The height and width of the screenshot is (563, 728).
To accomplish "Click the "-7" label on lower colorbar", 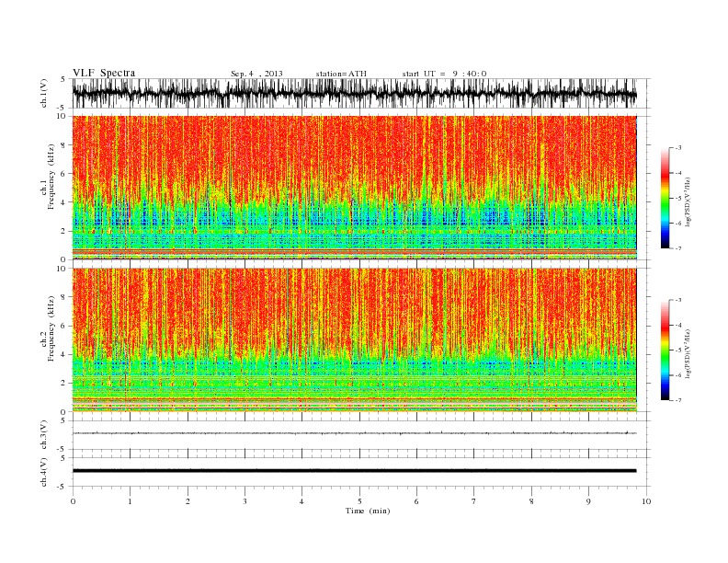I will (677, 400).
